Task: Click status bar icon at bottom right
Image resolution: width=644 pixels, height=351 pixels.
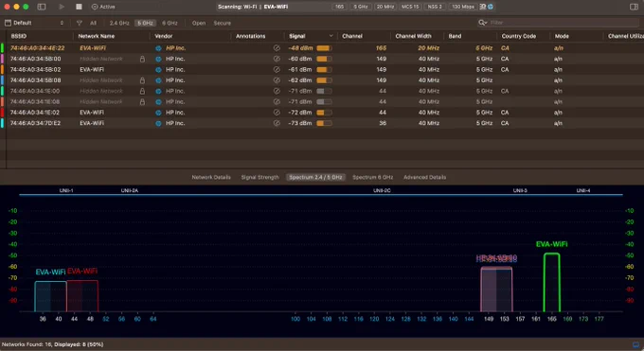Action: click(635, 344)
